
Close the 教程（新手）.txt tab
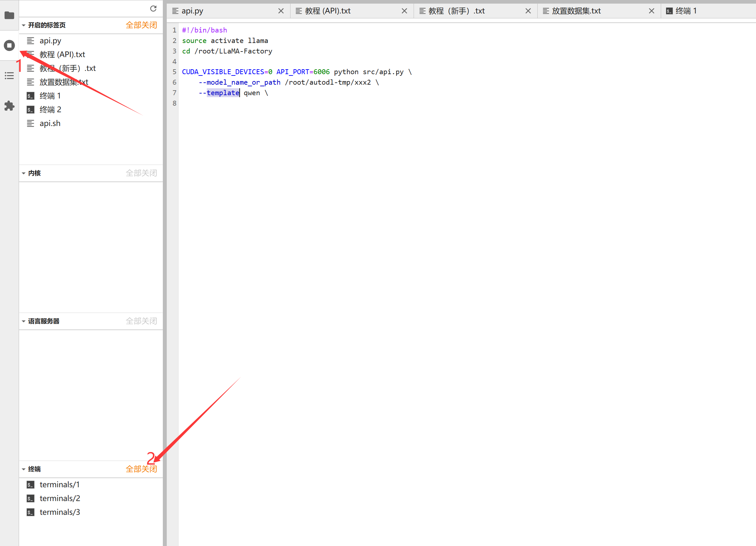tap(528, 11)
